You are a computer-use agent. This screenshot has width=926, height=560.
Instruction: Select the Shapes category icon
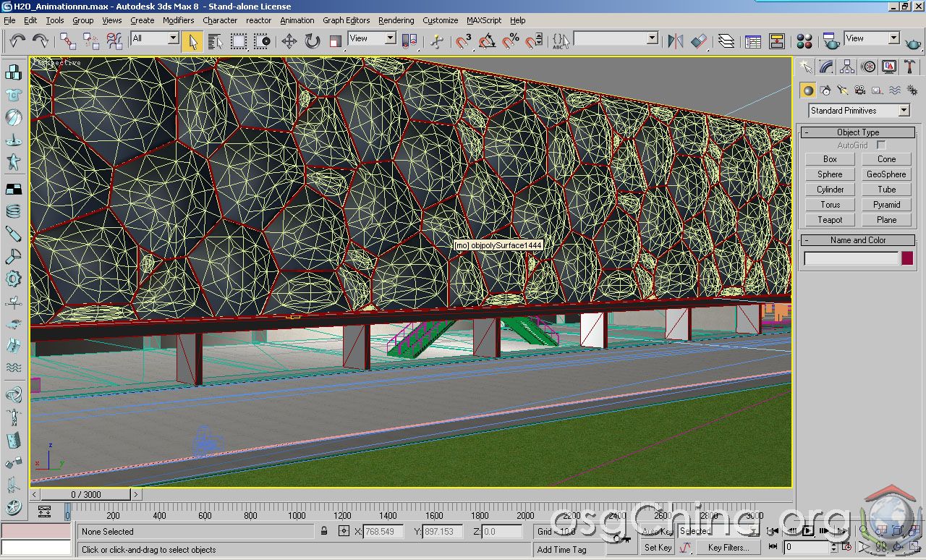pos(825,90)
